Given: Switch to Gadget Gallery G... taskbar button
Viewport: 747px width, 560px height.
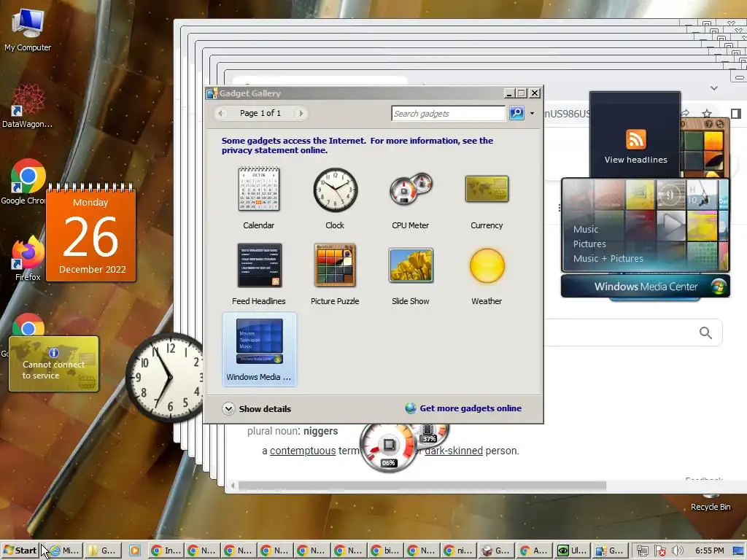Looking at the screenshot, I should pyautogui.click(x=609, y=551).
